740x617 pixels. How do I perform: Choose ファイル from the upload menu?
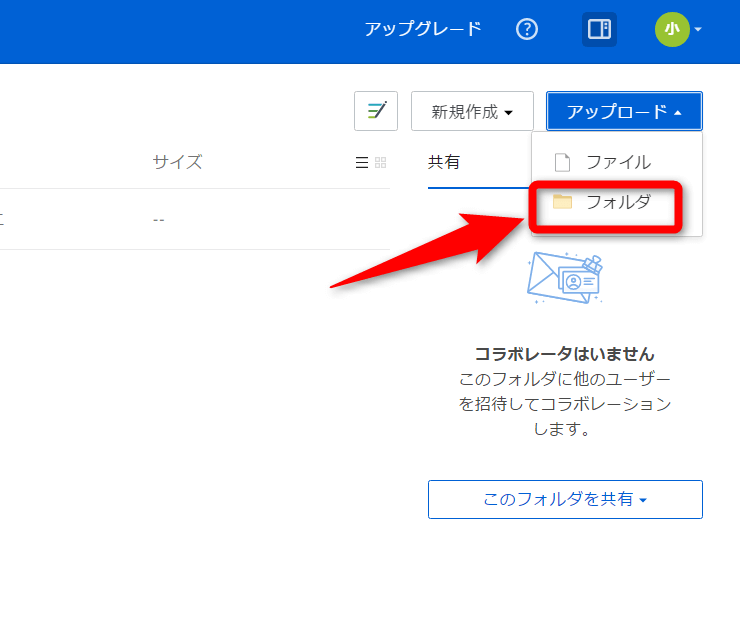(618, 162)
